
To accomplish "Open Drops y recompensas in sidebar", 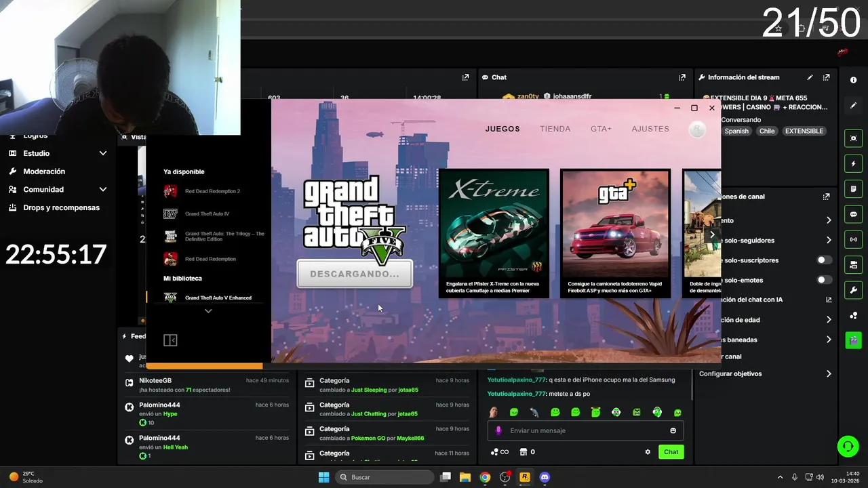I will (x=61, y=207).
